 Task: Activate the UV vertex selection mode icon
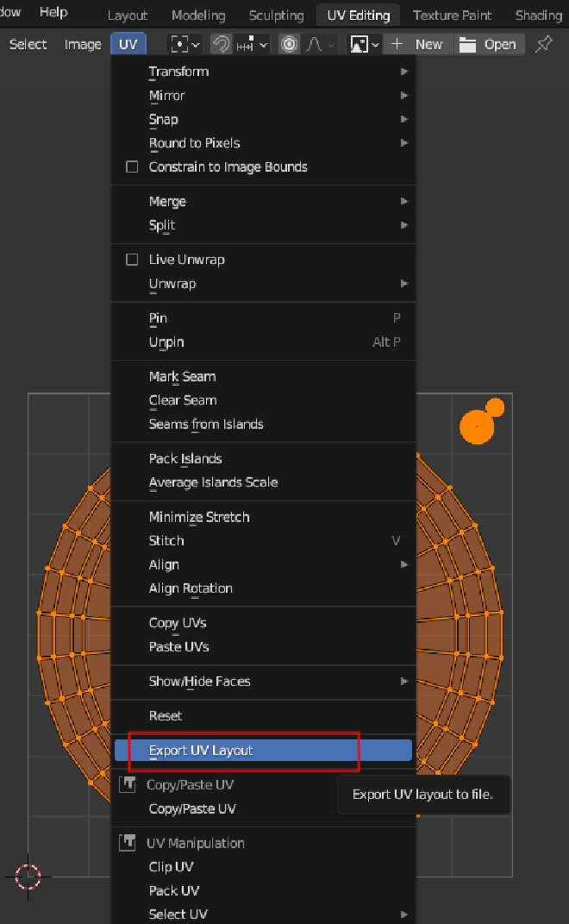pyautogui.click(x=179, y=43)
